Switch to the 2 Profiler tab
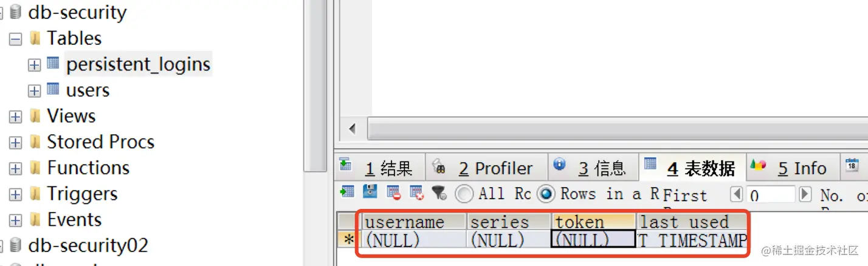Screen dimensions: 868x266 point(486,168)
